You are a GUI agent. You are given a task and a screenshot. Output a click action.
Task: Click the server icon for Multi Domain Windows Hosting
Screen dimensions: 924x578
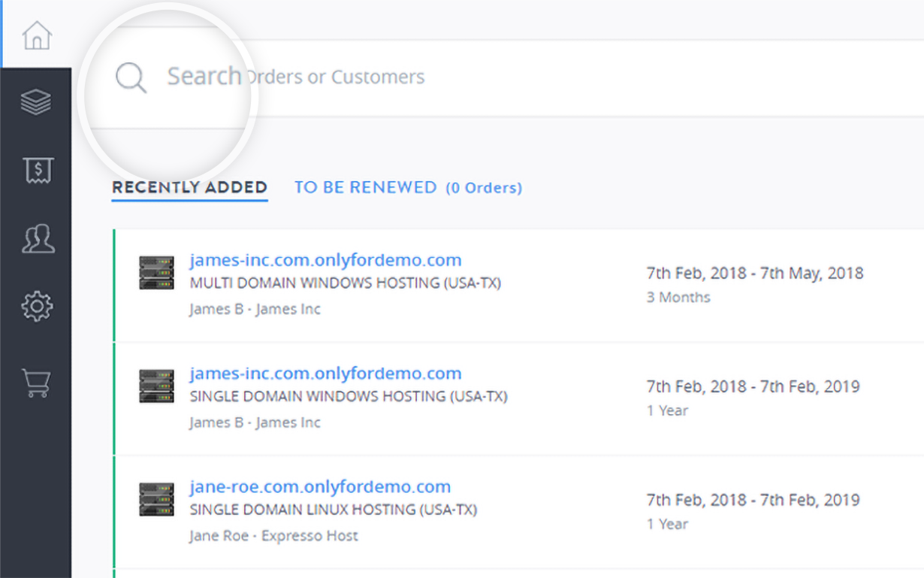(156, 272)
